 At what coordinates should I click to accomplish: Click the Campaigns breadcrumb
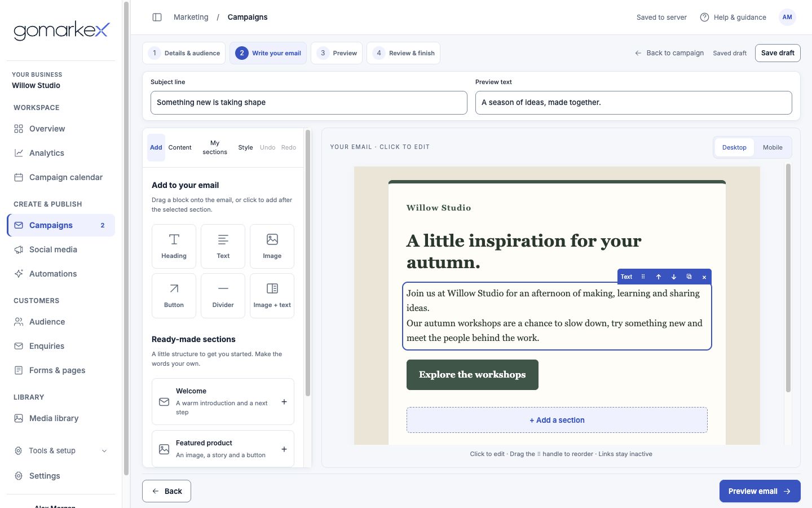point(248,17)
